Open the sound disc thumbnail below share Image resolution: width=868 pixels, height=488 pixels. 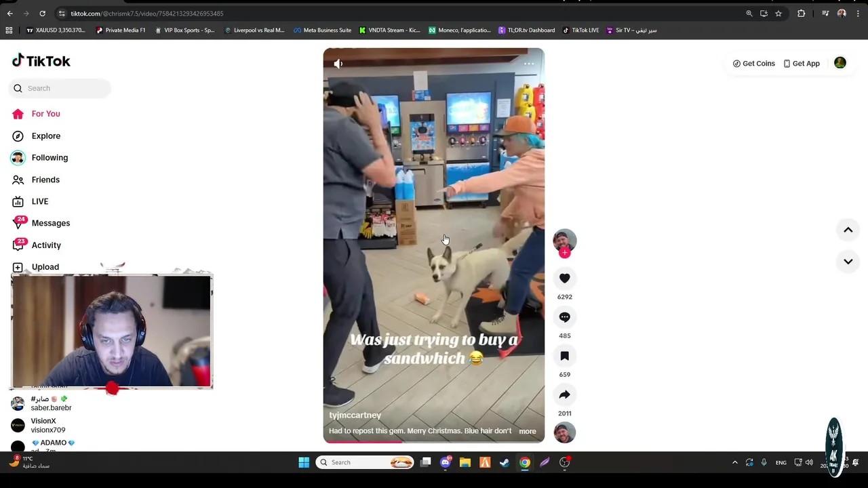[564, 432]
